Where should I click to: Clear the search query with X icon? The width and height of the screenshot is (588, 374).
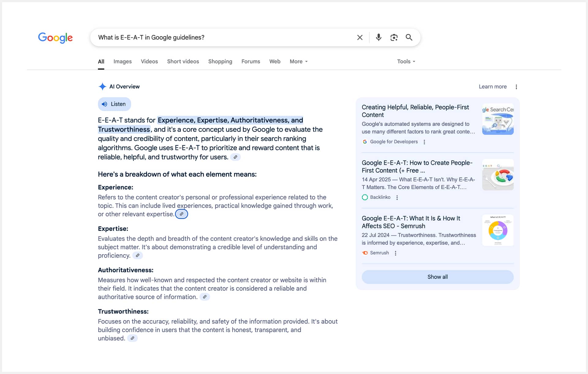360,37
